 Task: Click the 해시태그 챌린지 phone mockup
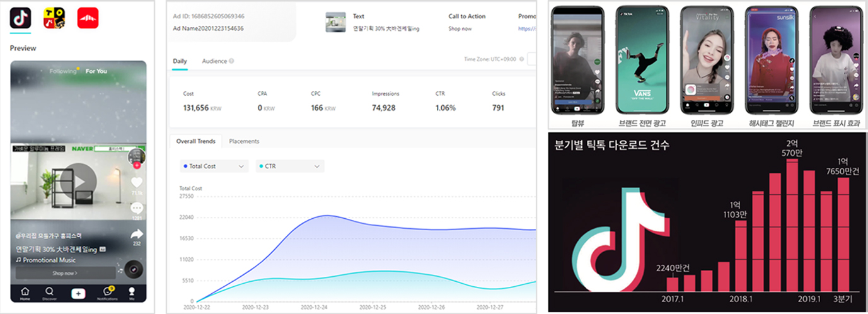(771, 59)
